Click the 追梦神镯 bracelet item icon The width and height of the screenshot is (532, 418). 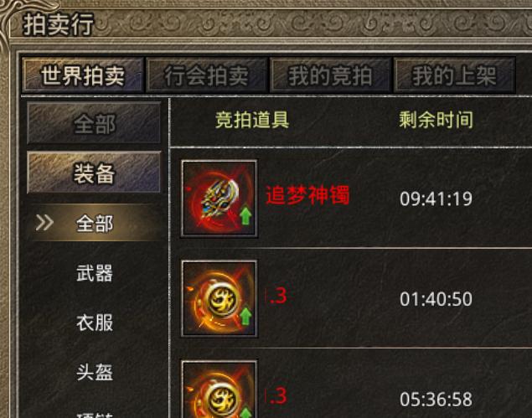click(220, 199)
